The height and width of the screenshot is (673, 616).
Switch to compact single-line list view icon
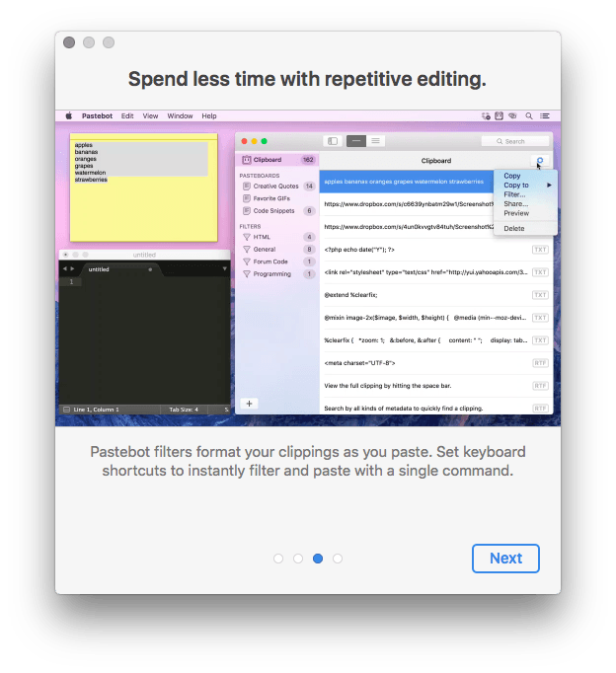[356, 141]
